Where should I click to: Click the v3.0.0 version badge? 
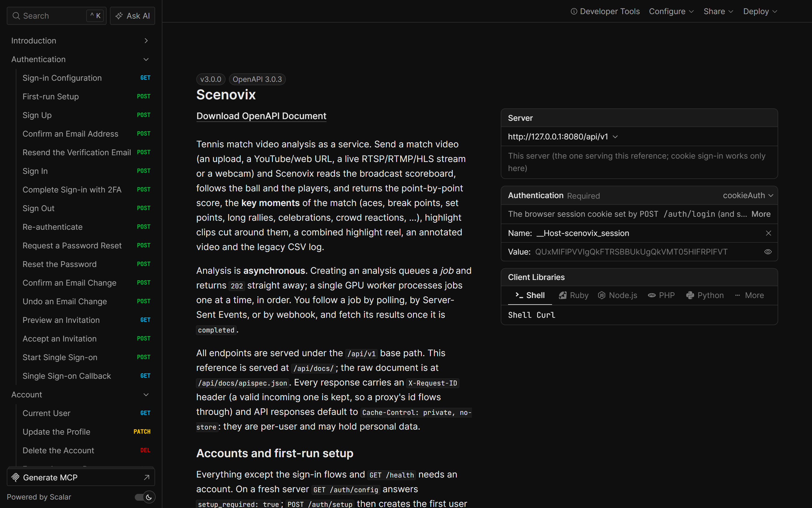211,79
